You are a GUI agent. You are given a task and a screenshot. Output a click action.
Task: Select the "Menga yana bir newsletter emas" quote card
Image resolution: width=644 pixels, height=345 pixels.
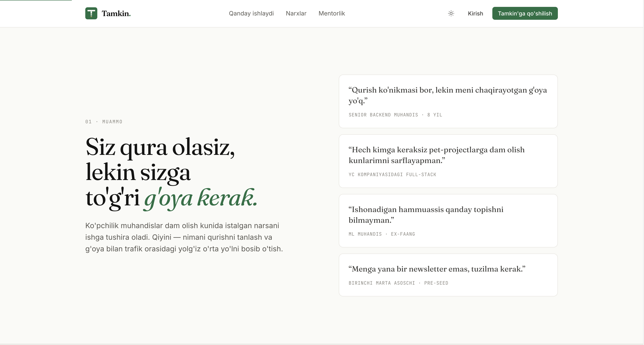[x=448, y=275]
